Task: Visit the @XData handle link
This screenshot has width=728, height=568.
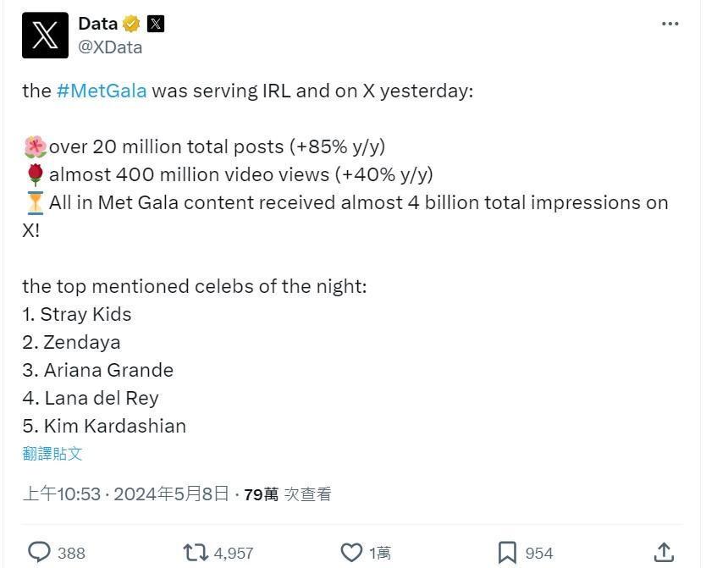Action: pyautogui.click(x=110, y=47)
